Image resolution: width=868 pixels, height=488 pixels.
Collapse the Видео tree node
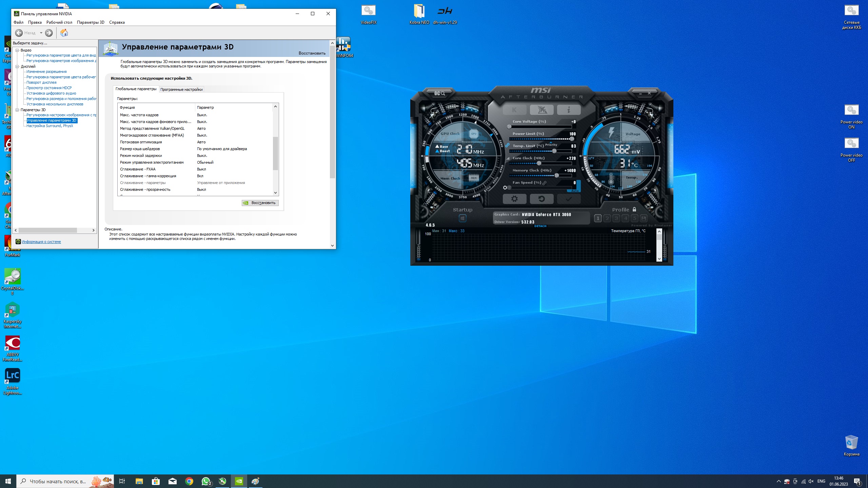[x=17, y=50]
